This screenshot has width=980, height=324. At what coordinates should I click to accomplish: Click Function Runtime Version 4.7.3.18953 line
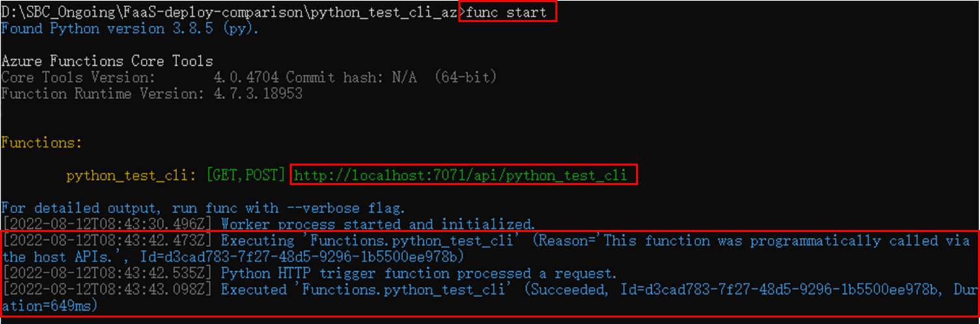[151, 94]
